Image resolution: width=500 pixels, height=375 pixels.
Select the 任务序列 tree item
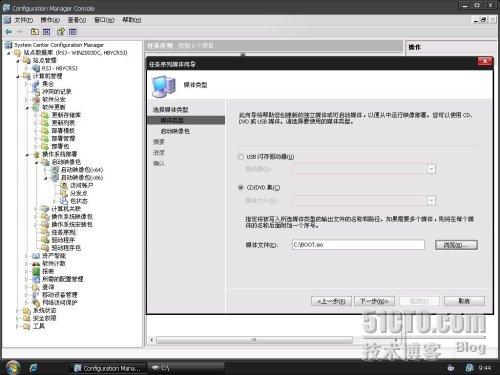click(x=63, y=232)
